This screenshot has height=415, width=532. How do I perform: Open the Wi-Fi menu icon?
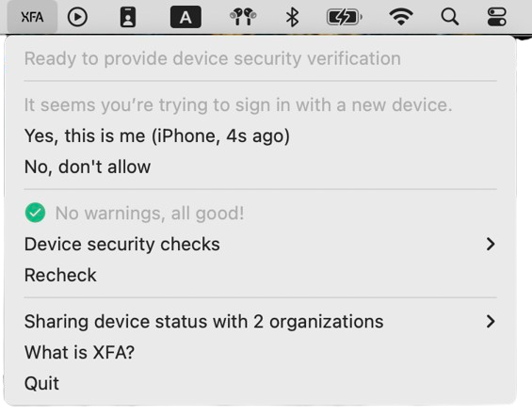pos(401,17)
